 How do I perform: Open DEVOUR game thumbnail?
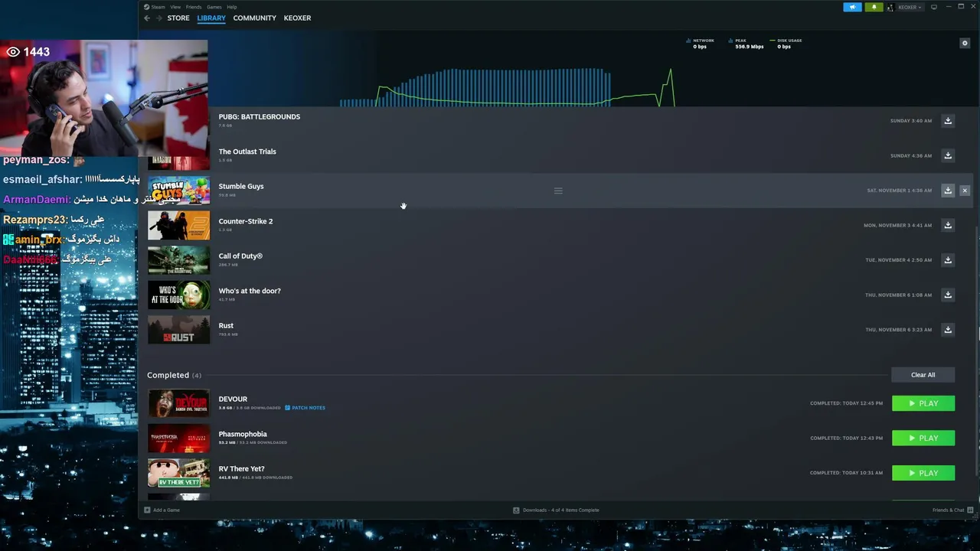[178, 403]
